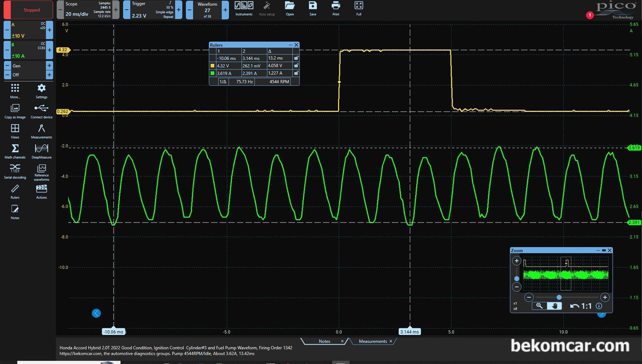This screenshot has height=364, width=642.
Task: Open channel A ±10 V settings
Action: pyautogui.click(x=29, y=30)
